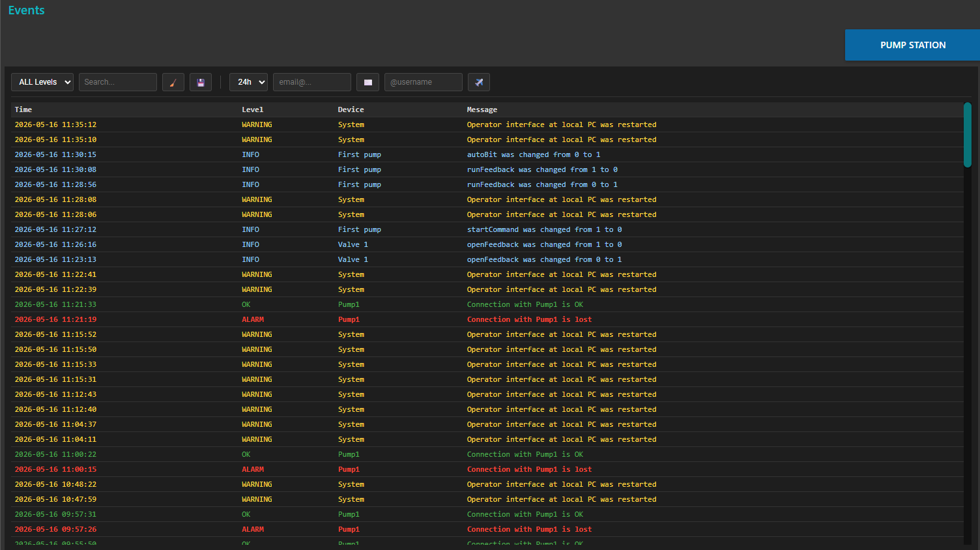Click Valve 1 device in 11:23:13 row
This screenshot has height=550, width=980.
(353, 259)
